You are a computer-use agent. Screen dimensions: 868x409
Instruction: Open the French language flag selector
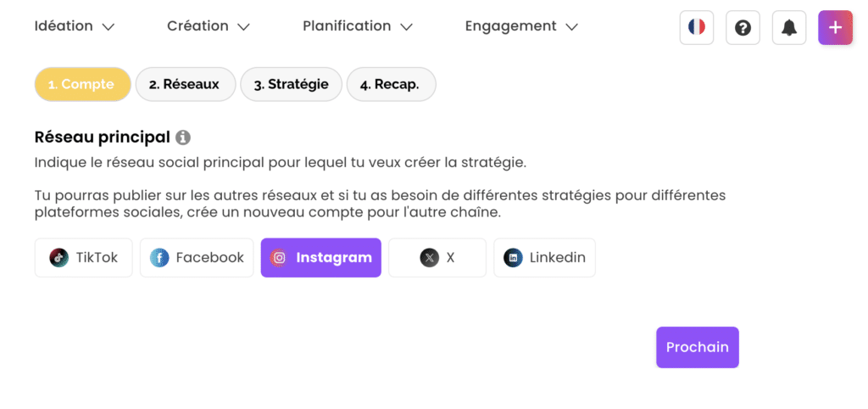point(697,27)
